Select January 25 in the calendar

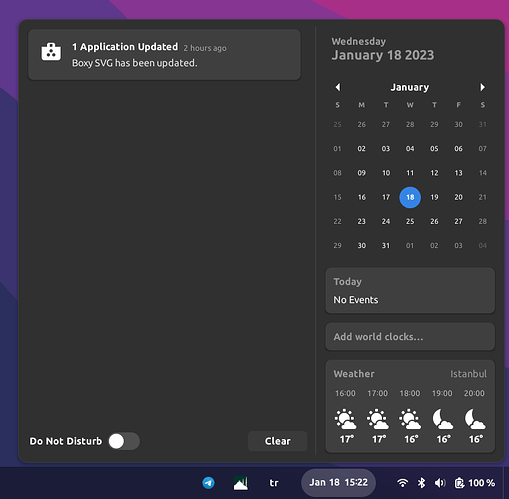tap(410, 221)
